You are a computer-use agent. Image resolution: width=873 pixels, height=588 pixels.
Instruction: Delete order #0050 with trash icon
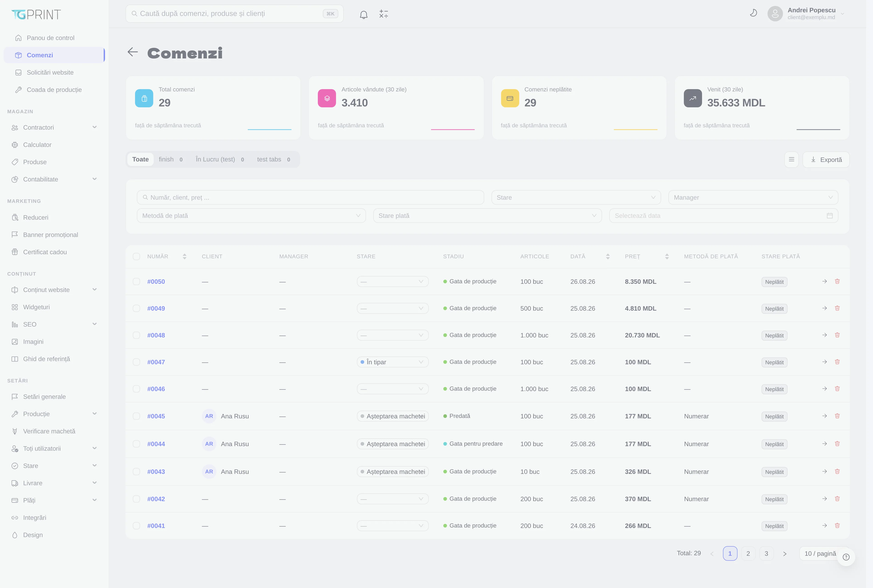[837, 281]
